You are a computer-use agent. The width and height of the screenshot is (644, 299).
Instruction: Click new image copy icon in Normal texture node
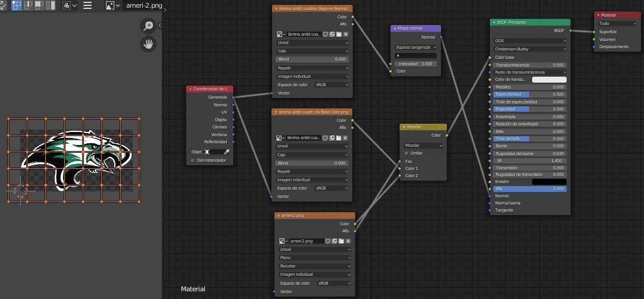coord(332,34)
